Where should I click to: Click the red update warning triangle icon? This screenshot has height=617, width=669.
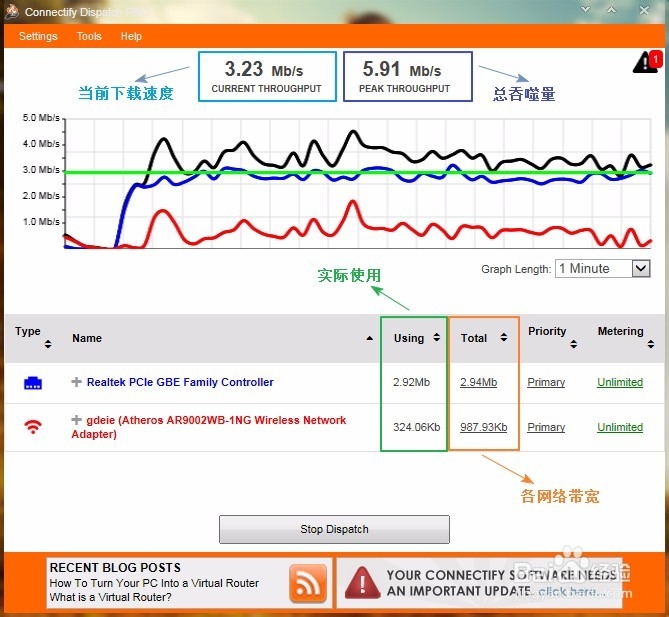[x=362, y=583]
